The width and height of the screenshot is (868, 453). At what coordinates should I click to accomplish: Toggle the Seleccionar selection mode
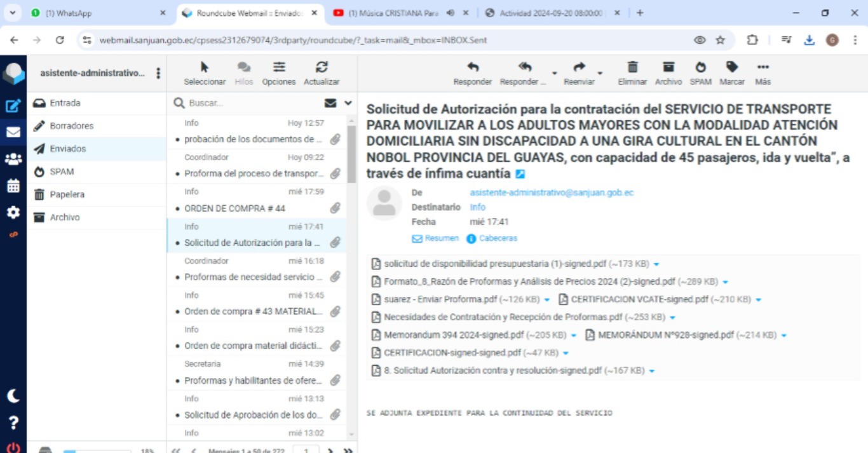[205, 67]
